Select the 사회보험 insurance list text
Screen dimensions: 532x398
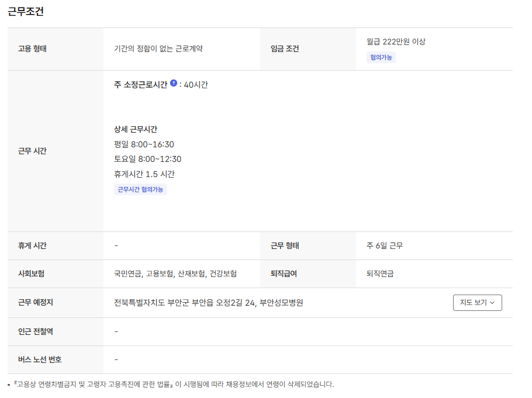point(175,274)
